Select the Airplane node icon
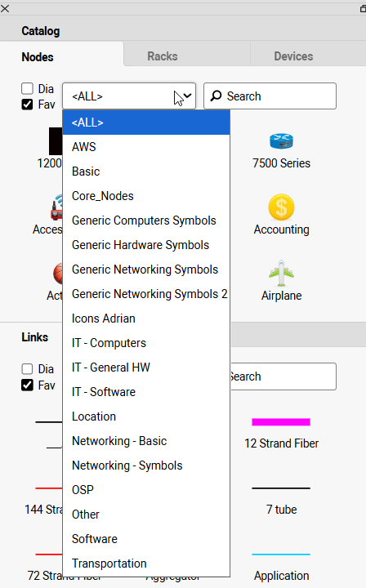366x588 pixels. 281,274
